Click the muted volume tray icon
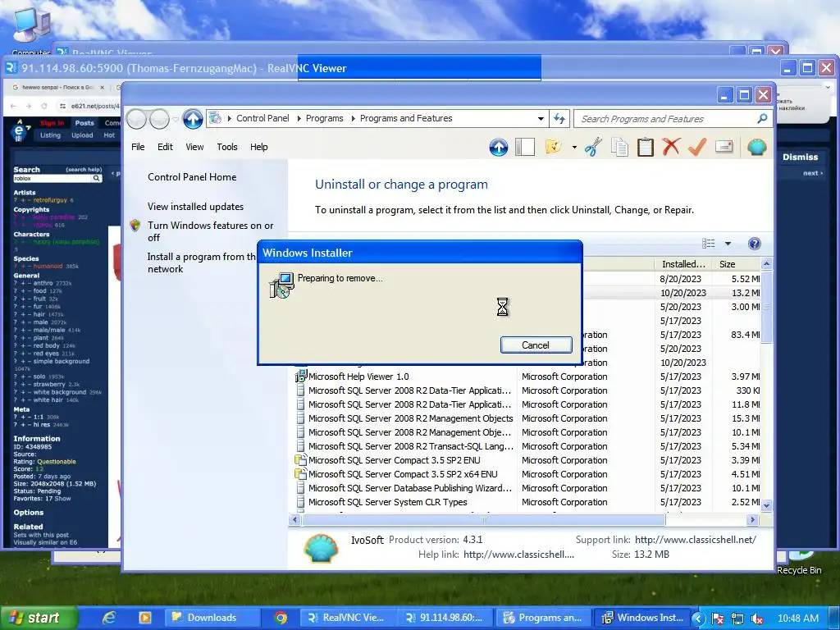This screenshot has width=840, height=630. [x=757, y=619]
